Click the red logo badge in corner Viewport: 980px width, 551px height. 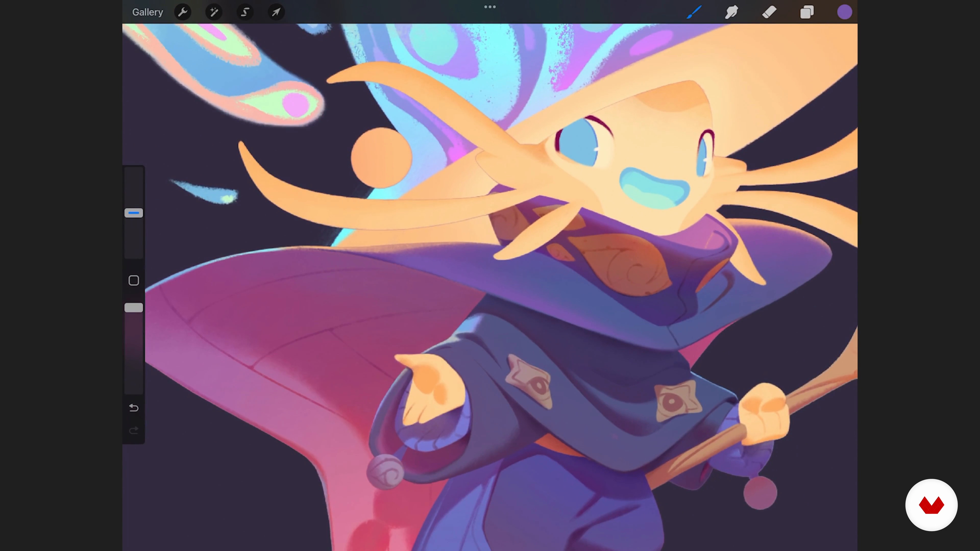coord(931,505)
